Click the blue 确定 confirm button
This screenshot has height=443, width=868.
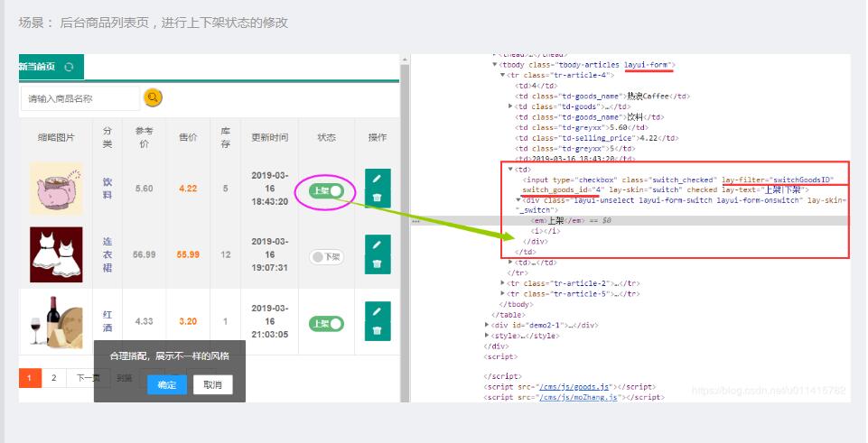[x=166, y=385]
